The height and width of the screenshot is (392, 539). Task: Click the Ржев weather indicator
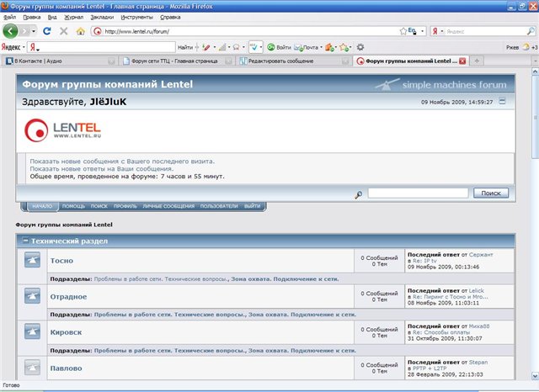pyautogui.click(x=520, y=47)
